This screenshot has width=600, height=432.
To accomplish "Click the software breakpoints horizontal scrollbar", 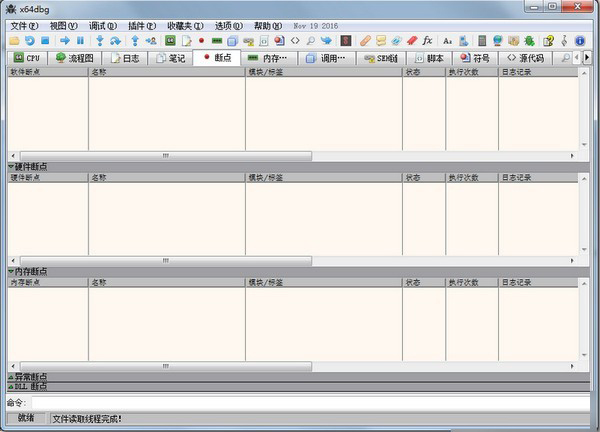I will 165,156.
